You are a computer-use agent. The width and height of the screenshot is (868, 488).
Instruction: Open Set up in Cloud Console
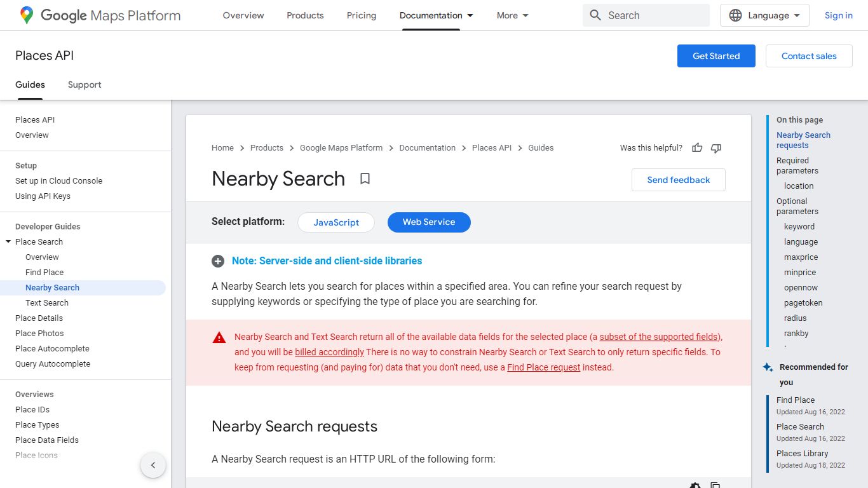point(58,180)
